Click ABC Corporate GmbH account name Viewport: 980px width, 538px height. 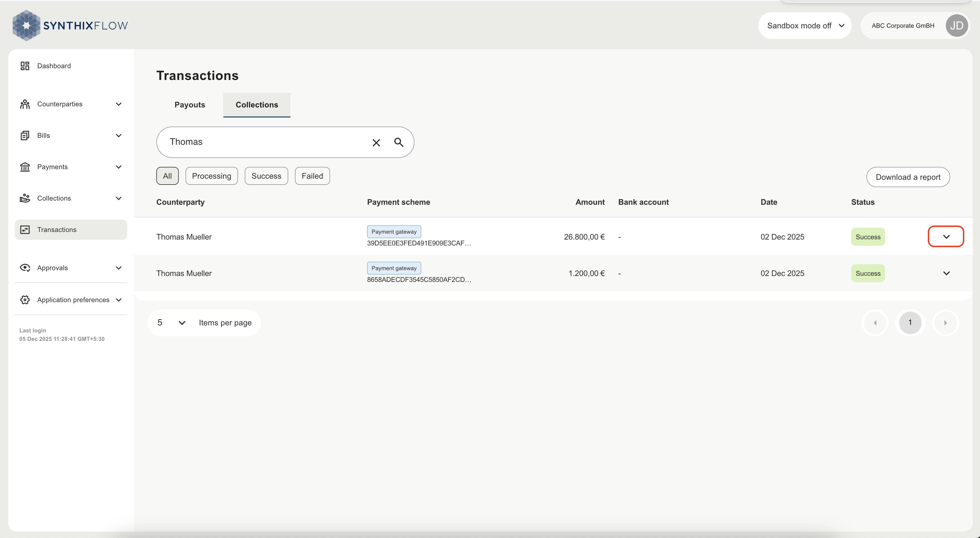click(903, 26)
